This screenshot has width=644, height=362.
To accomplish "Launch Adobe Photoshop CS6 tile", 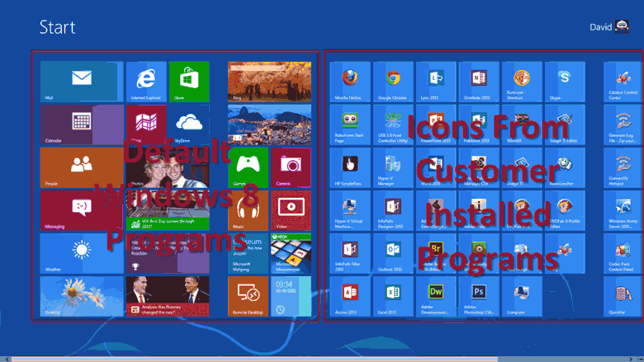I will tap(479, 296).
